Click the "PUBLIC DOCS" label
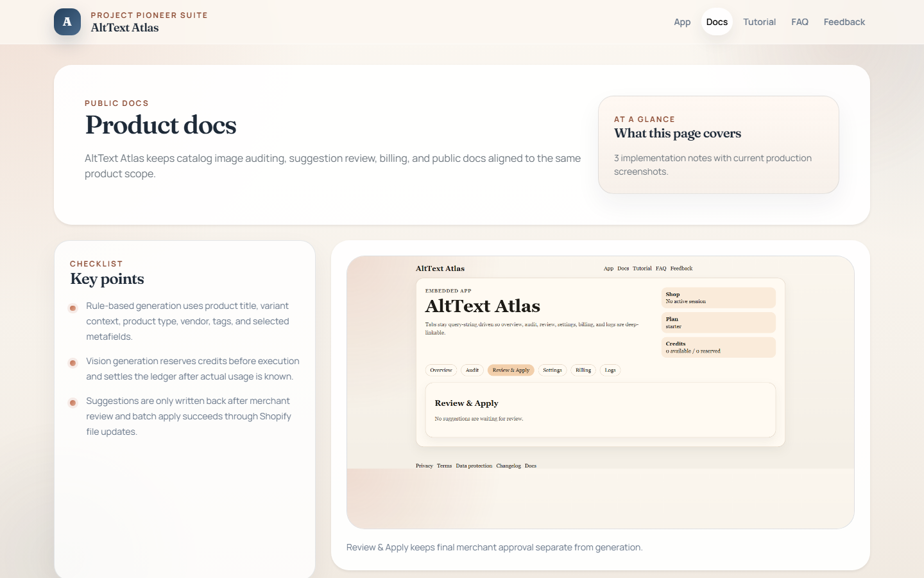Viewport: 924px width, 578px height. point(117,103)
